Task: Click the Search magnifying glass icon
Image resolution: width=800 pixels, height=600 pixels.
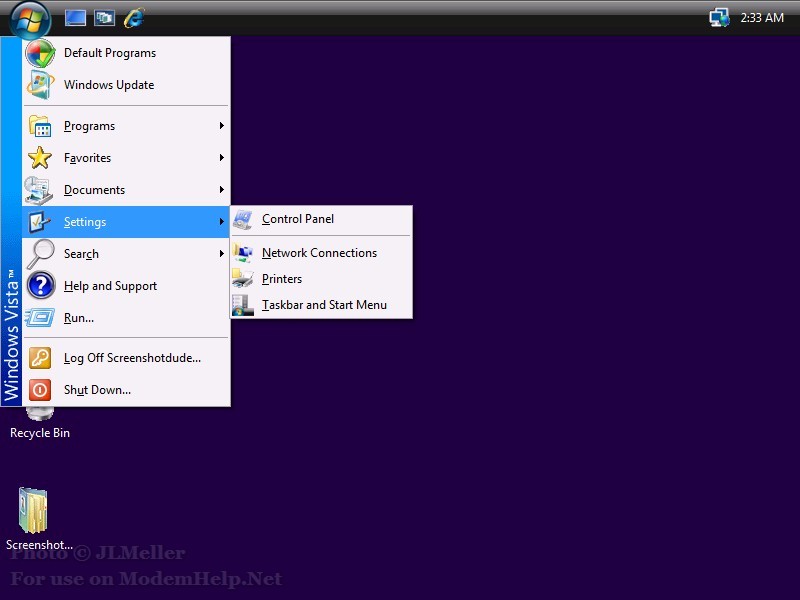Action: 40,254
